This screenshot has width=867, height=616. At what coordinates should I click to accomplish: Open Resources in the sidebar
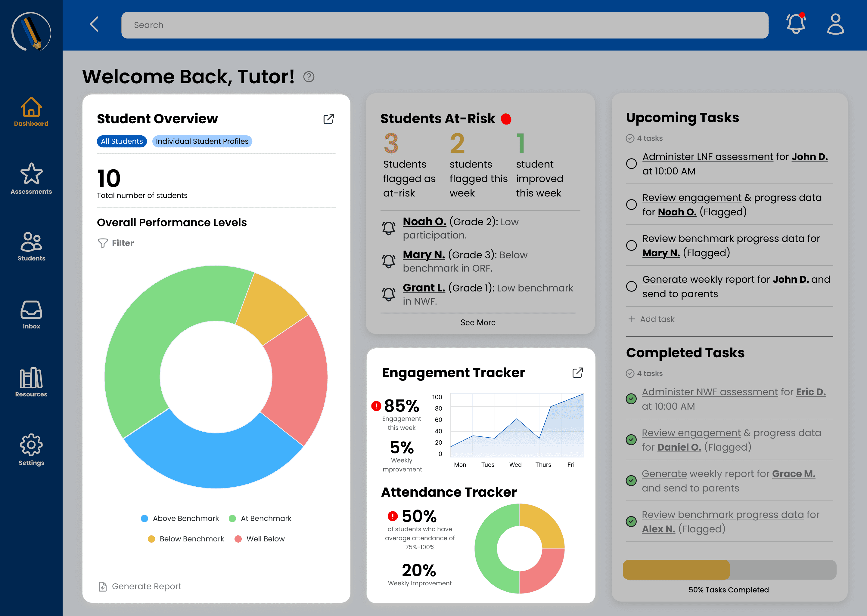click(x=31, y=382)
